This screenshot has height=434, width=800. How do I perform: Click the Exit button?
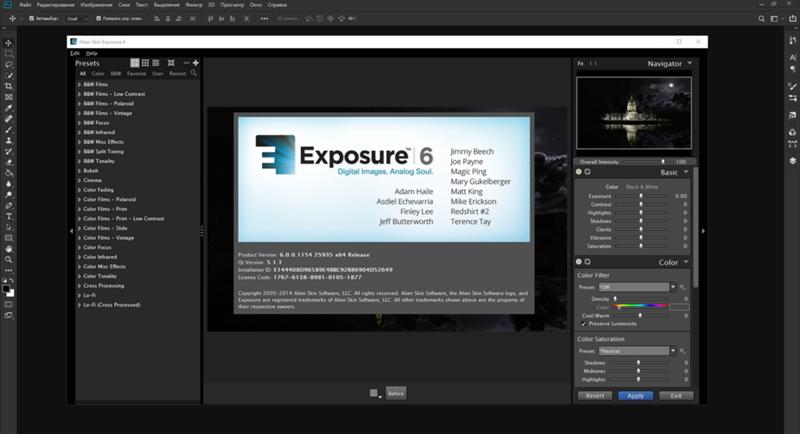pyautogui.click(x=676, y=396)
